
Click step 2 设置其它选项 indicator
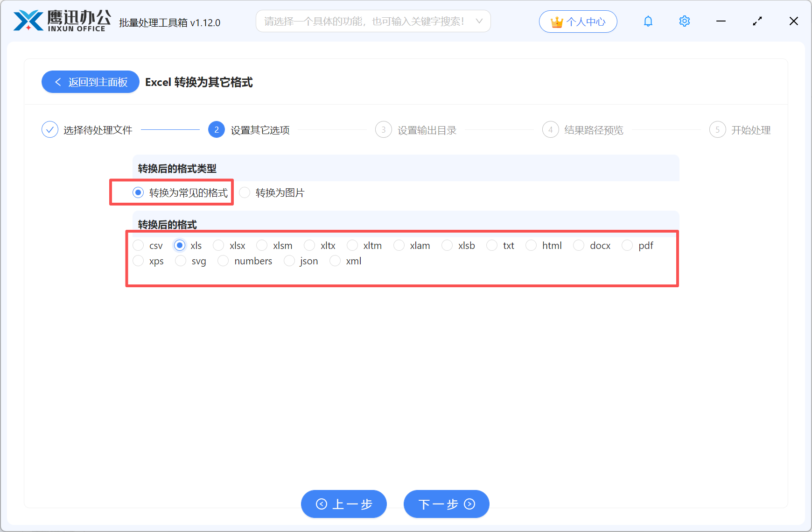[x=216, y=129]
